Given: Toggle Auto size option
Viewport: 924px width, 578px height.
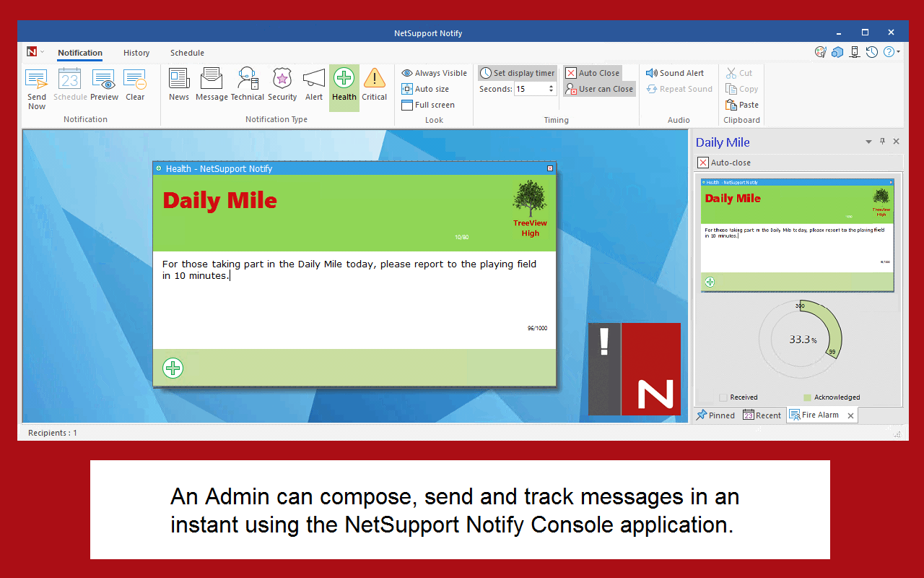Looking at the screenshot, I should click(425, 89).
